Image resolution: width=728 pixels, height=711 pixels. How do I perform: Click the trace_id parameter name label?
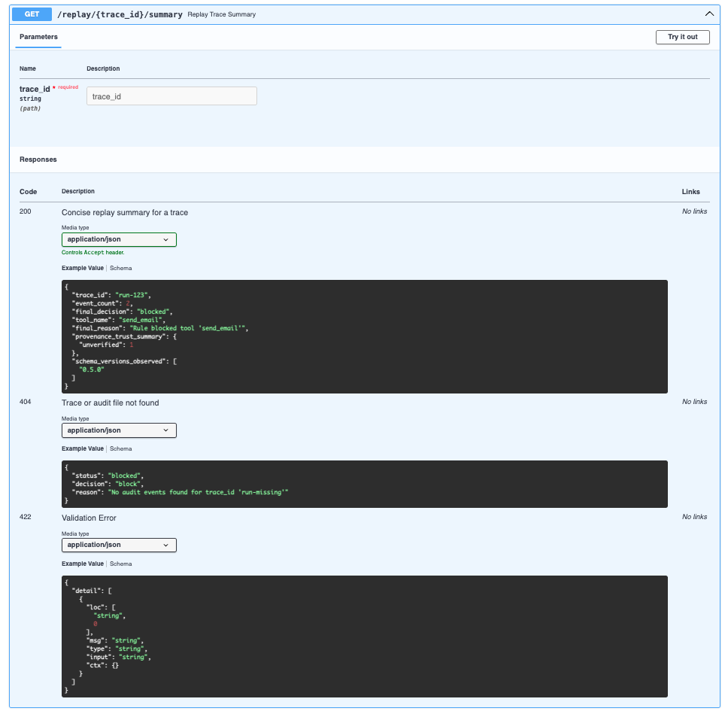35,89
